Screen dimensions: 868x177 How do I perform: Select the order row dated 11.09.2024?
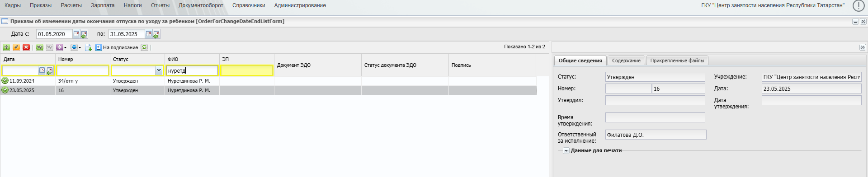[x=268, y=81]
